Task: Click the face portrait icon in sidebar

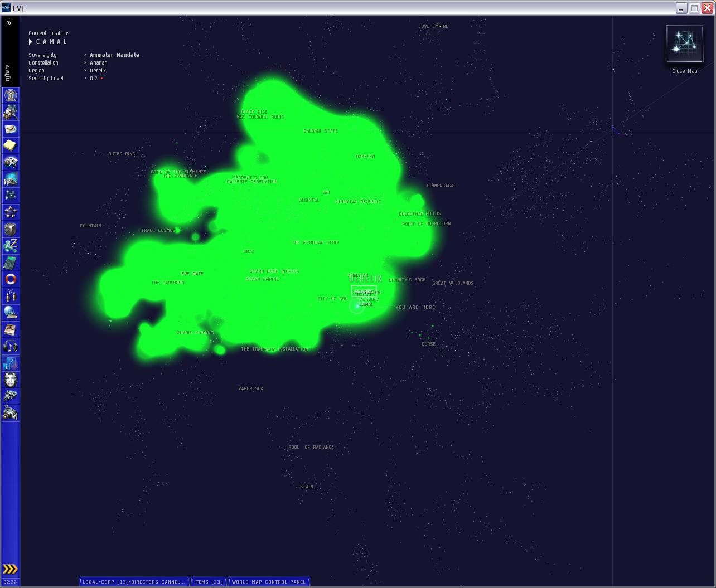Action: (x=10, y=380)
